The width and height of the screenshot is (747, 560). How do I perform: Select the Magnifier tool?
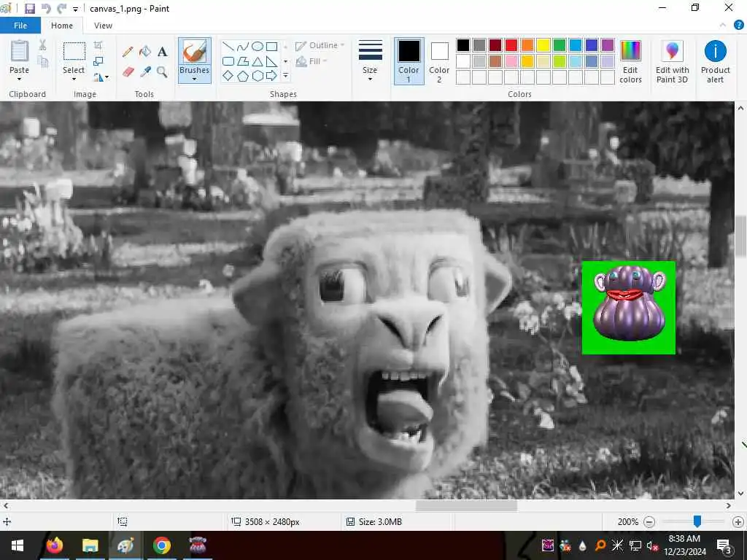point(163,72)
